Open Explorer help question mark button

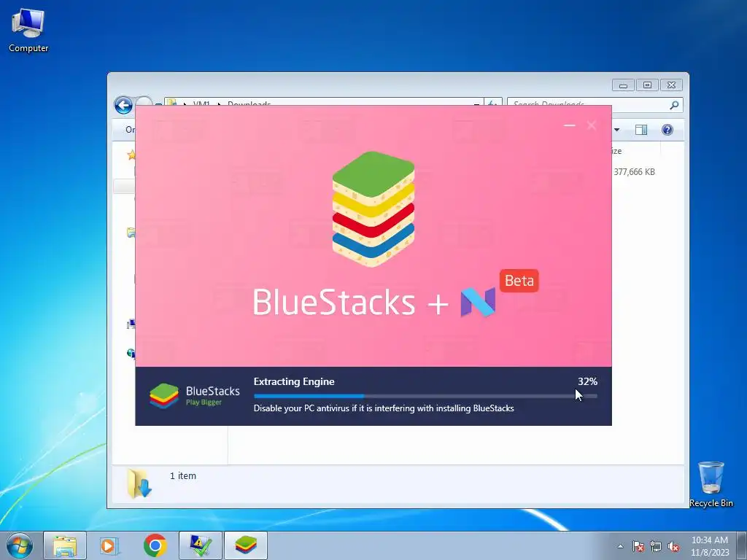[667, 130]
